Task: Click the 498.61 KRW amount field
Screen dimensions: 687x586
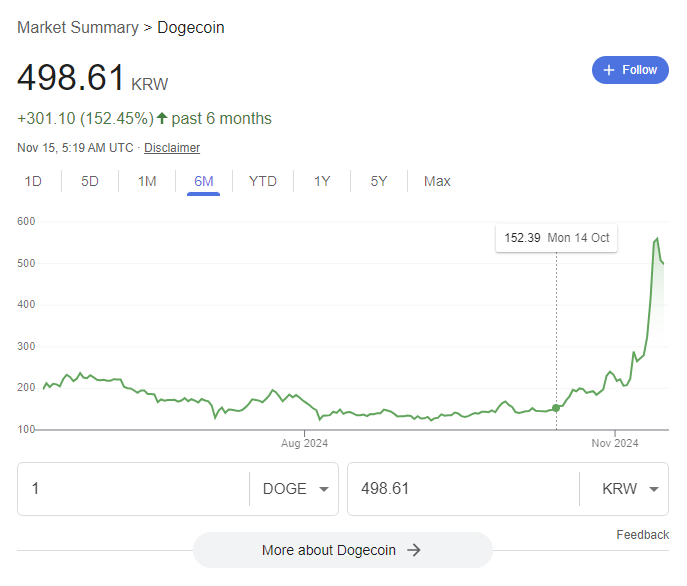Action: coord(463,489)
